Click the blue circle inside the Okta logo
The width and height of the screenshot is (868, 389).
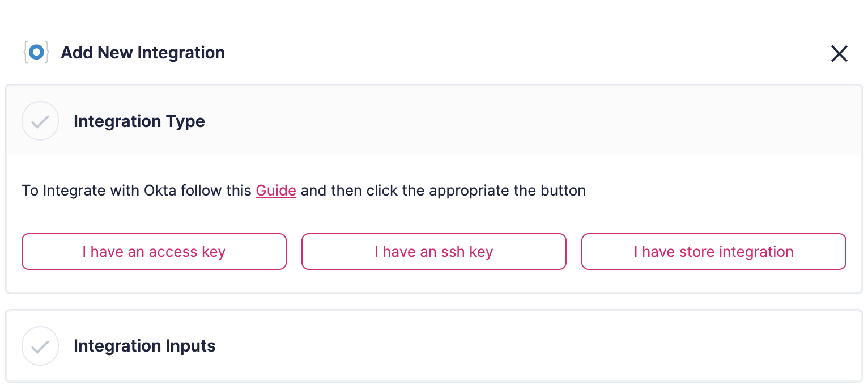[36, 52]
